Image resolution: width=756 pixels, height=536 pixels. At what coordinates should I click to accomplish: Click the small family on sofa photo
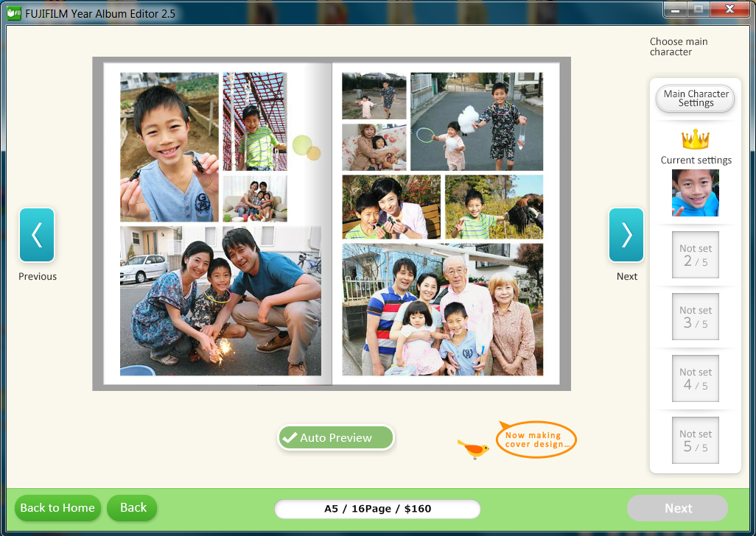[x=254, y=198]
